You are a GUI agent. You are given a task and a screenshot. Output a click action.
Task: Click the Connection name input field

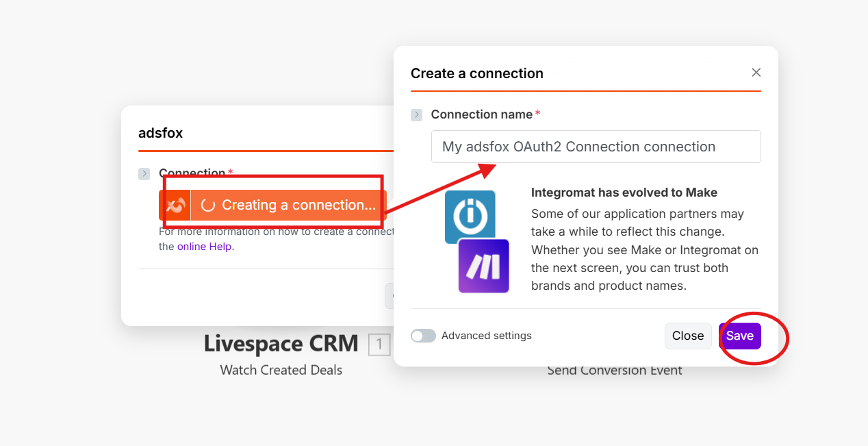596,147
